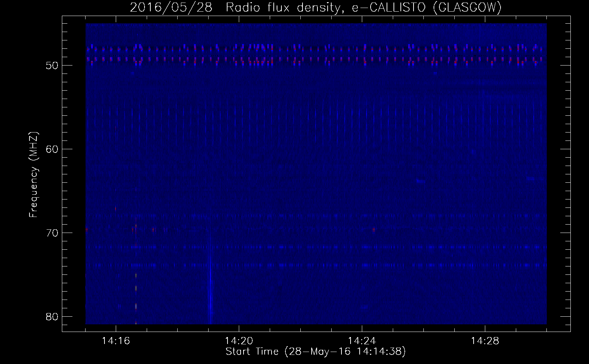
Task: Click the 14:16 time tick label
Action: tap(116, 341)
